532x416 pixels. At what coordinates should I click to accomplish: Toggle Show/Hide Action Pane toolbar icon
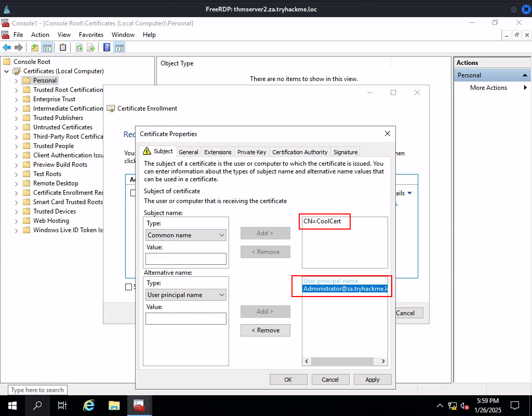tap(119, 47)
